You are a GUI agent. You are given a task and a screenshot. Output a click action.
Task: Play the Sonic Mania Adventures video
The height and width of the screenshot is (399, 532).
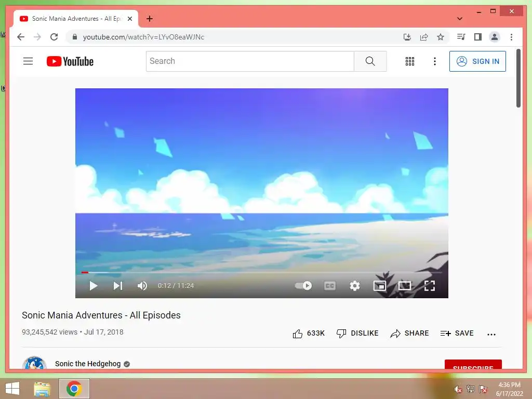click(x=94, y=286)
